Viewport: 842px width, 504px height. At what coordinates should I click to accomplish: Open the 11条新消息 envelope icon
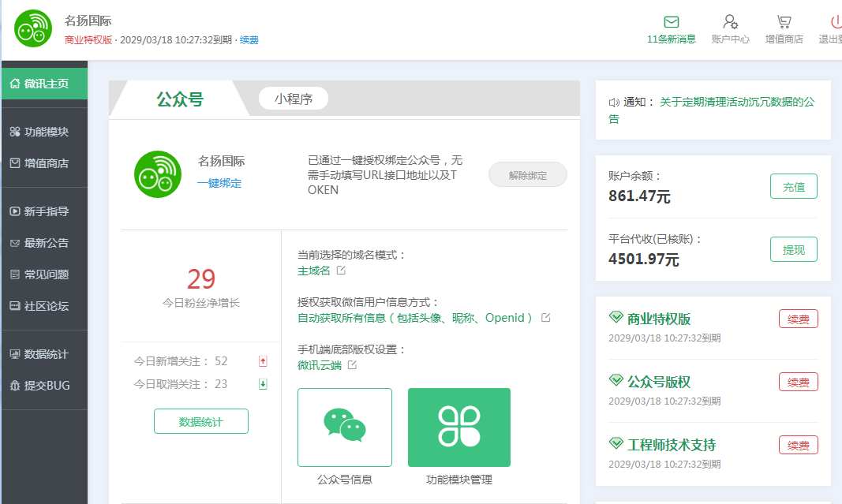tap(671, 21)
